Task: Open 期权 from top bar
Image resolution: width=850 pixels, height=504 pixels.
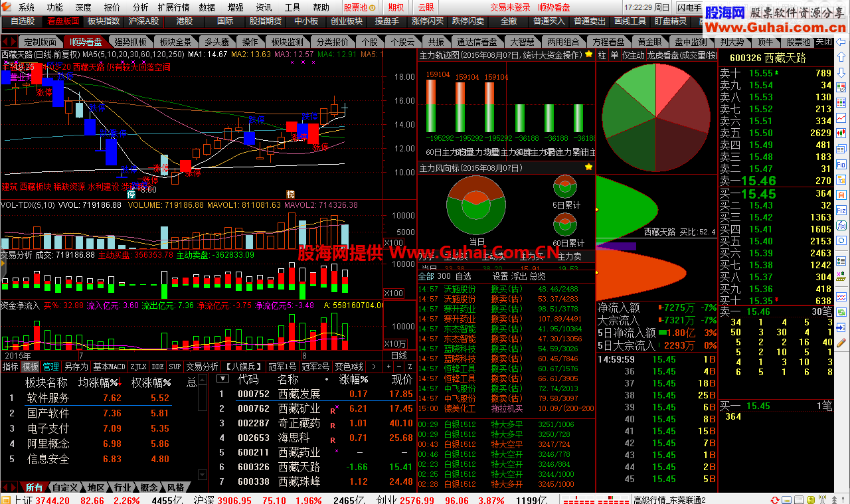Action: (x=396, y=7)
